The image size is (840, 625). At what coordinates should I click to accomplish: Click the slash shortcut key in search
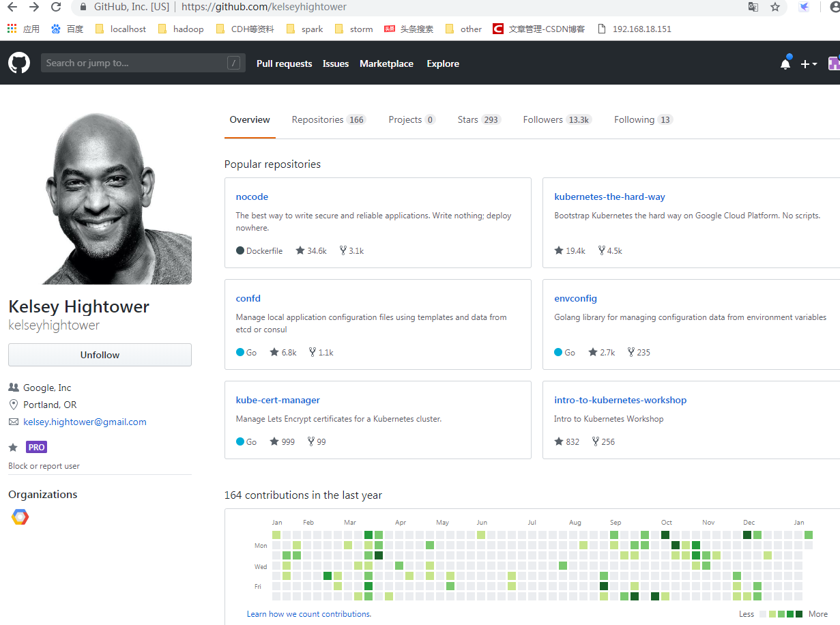coord(233,63)
